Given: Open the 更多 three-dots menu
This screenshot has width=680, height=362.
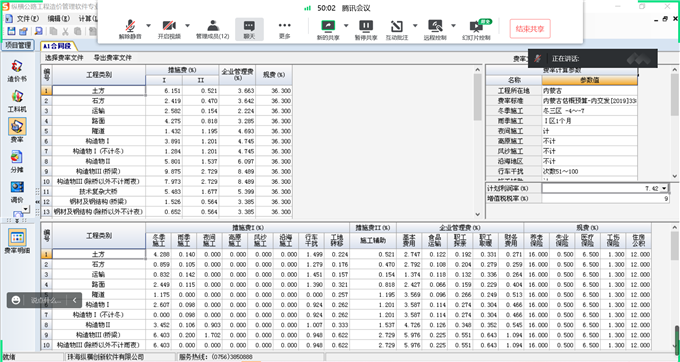Looking at the screenshot, I should click(x=284, y=29).
